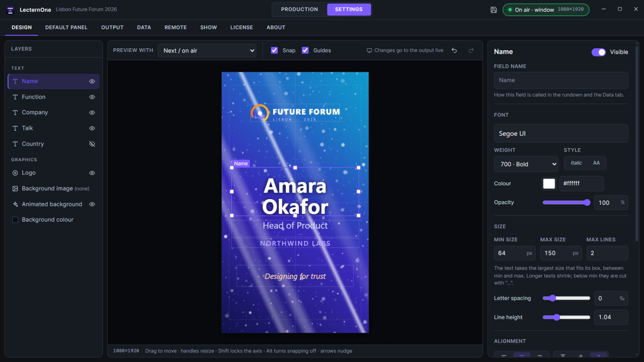Hide the Function layer

click(x=92, y=97)
